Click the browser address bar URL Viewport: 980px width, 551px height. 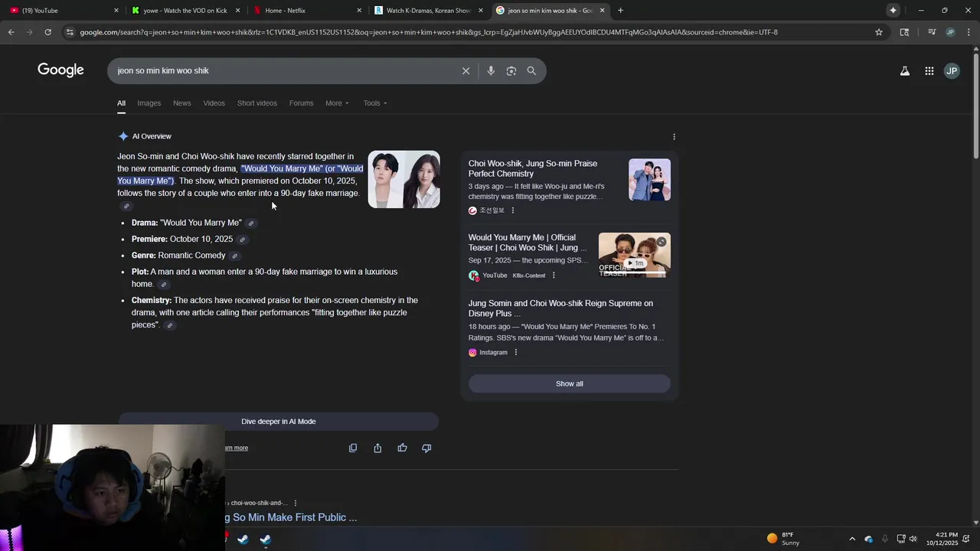[429, 32]
